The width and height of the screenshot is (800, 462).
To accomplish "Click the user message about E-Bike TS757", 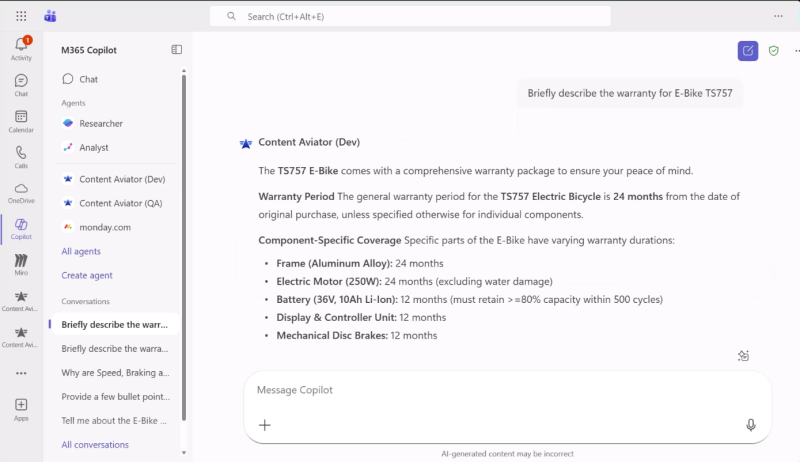I will (x=630, y=93).
